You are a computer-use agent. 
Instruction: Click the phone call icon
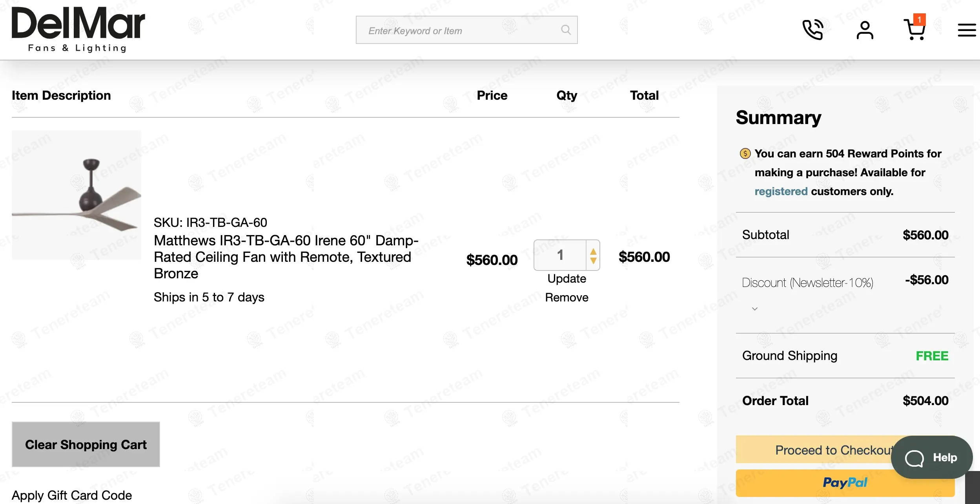812,29
